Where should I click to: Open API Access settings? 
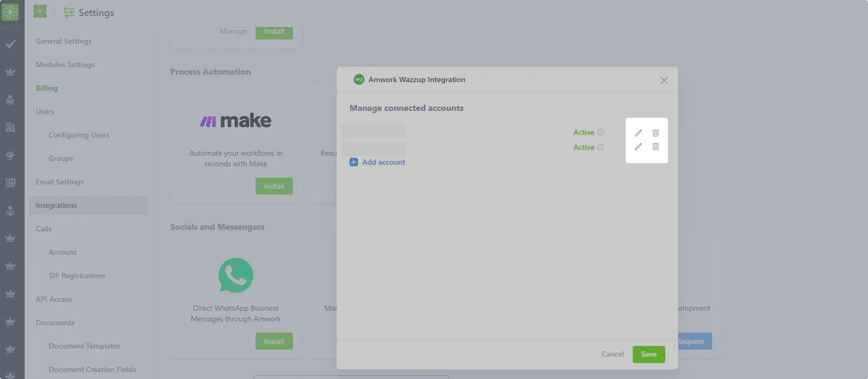coord(53,299)
